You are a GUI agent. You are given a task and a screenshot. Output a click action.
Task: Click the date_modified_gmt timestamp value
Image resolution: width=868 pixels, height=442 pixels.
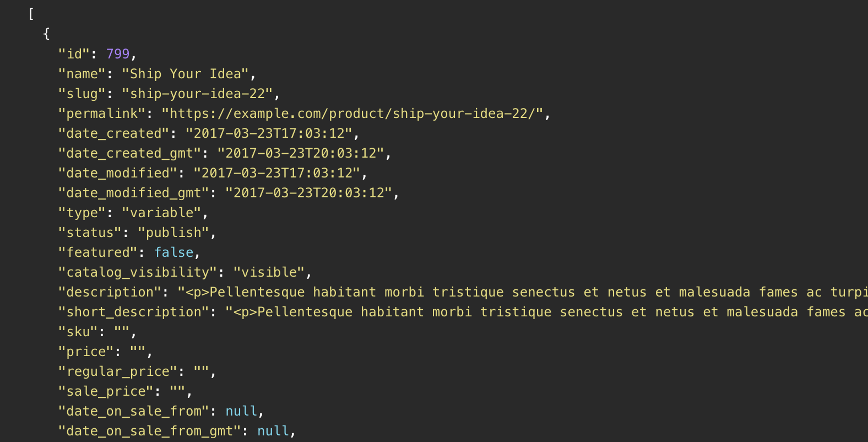pyautogui.click(x=312, y=193)
